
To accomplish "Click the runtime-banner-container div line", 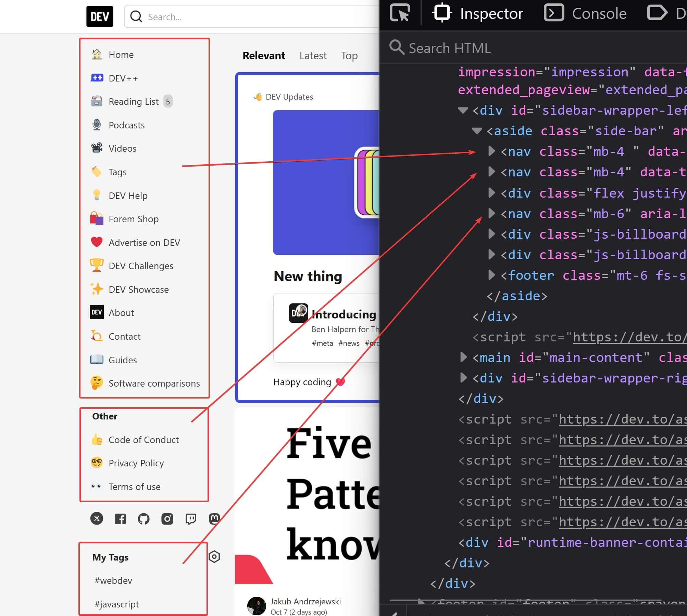I will tap(573, 542).
